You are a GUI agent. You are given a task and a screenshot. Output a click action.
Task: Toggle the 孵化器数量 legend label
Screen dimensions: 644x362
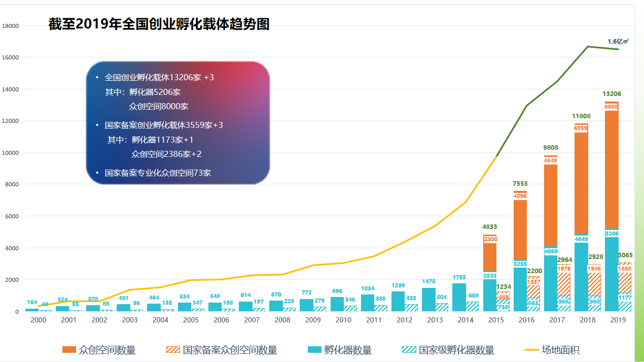tap(348, 350)
